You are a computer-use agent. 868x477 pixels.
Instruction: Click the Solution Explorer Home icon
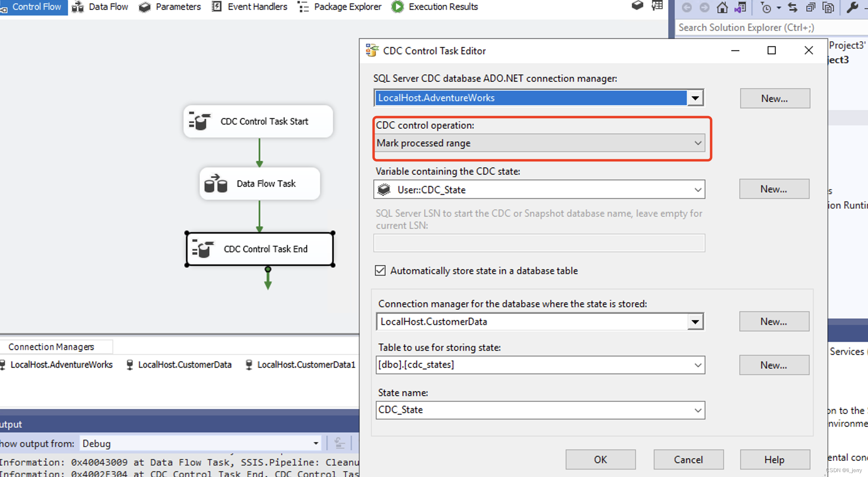tap(722, 7)
